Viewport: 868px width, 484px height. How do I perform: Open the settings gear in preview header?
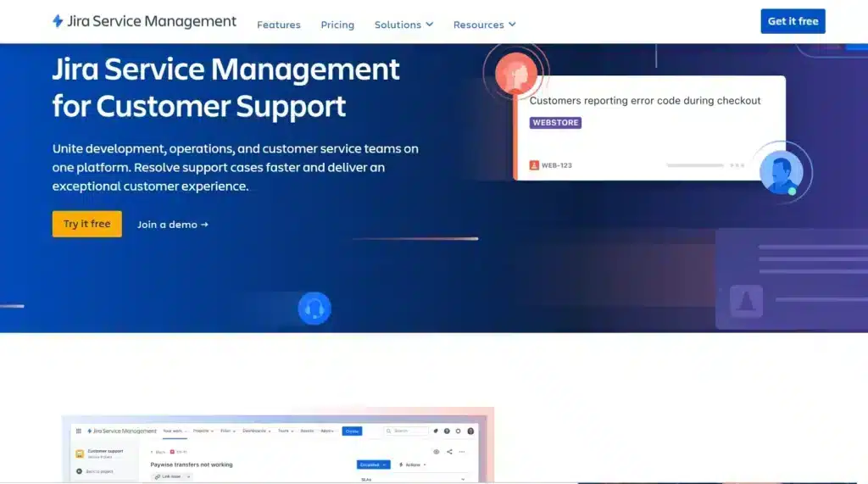(458, 431)
